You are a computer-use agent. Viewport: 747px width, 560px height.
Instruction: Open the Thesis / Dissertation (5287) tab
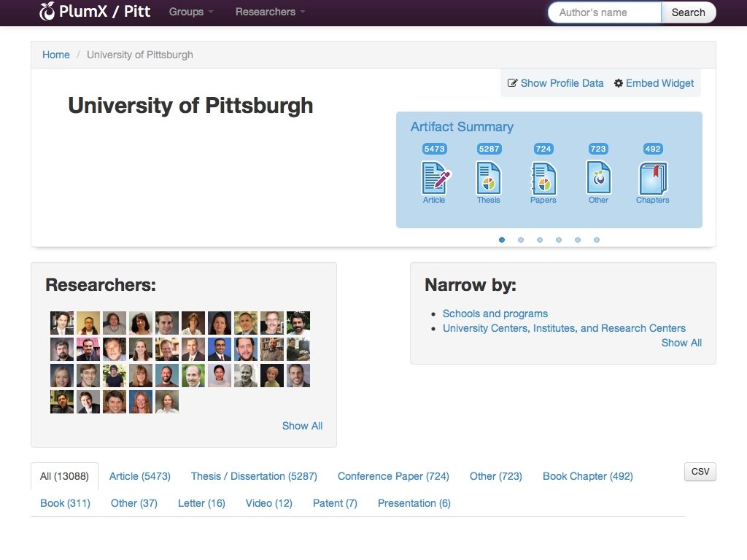(254, 476)
